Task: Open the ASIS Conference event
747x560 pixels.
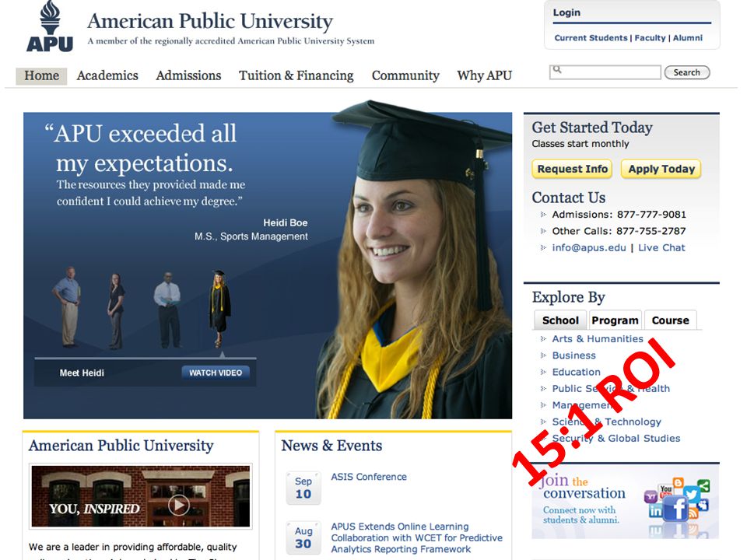Action: click(x=369, y=477)
